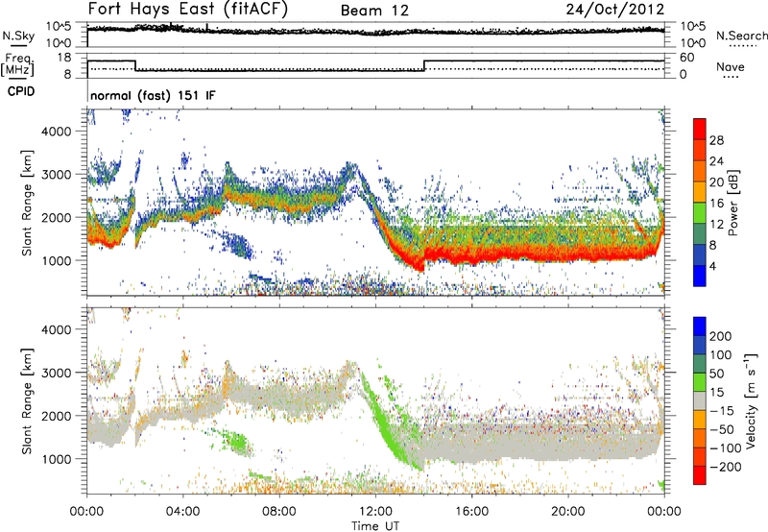This screenshot has height=532, width=768.
Task: Click the '60' Nave axis tick label
Action: (x=687, y=58)
